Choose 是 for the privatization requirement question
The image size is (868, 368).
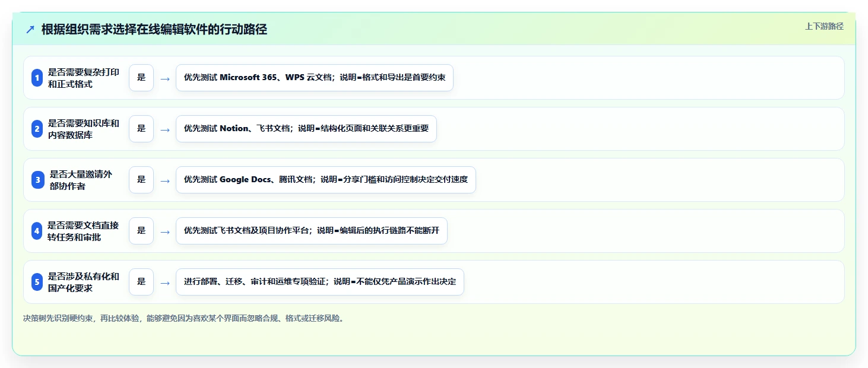(x=141, y=282)
